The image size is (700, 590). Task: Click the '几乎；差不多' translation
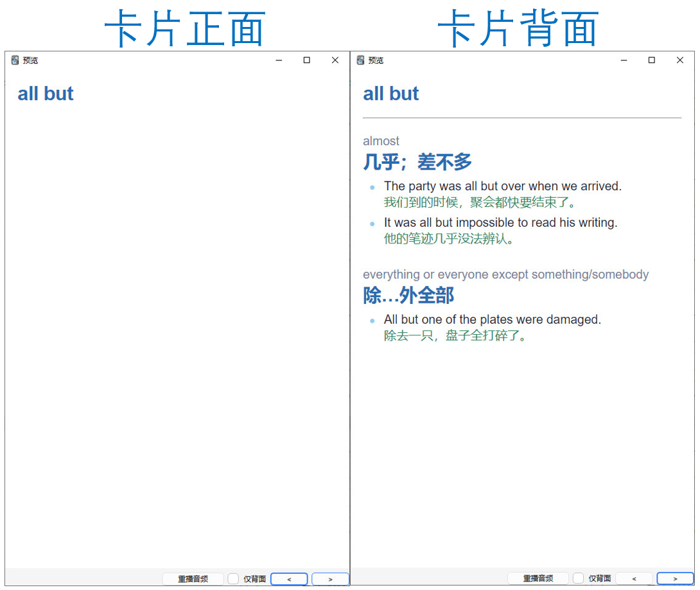pos(417,162)
